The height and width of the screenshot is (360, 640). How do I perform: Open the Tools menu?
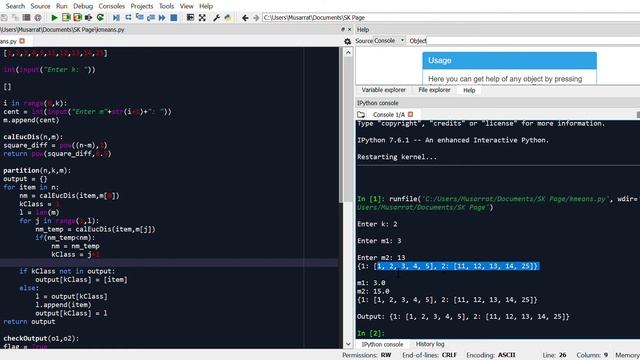[x=166, y=6]
